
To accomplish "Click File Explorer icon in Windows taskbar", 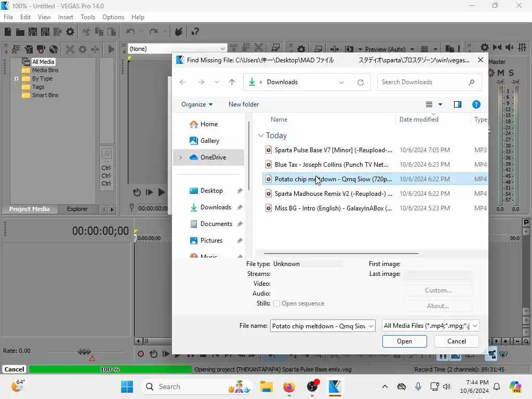I will (x=267, y=387).
